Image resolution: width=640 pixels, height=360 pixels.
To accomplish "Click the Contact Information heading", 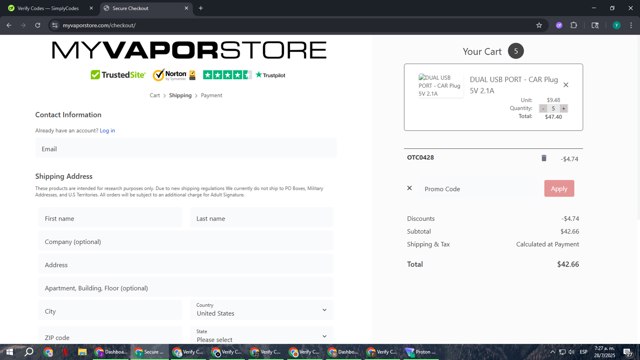I will 68,115.
